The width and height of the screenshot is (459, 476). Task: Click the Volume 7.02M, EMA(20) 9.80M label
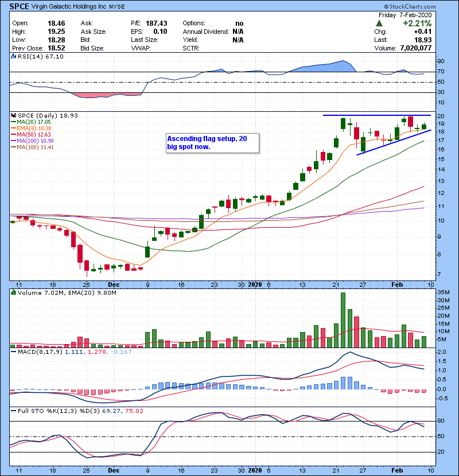coord(67,292)
